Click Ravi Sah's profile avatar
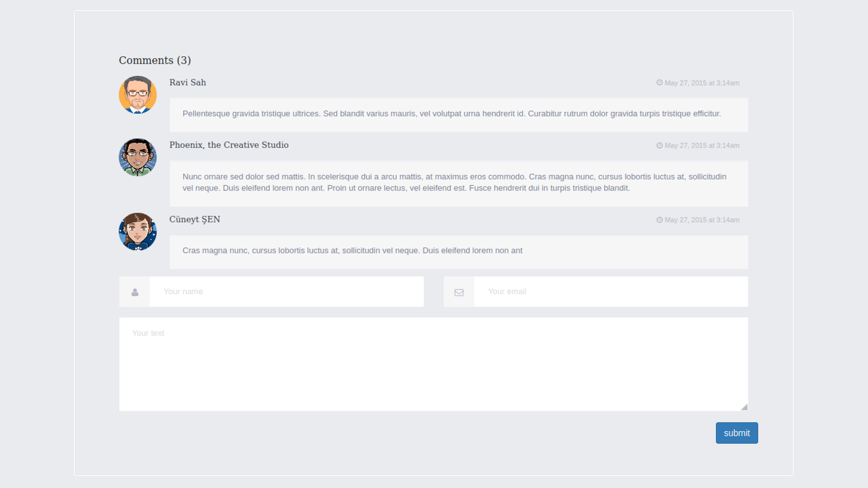The height and width of the screenshot is (488, 868). (x=138, y=95)
